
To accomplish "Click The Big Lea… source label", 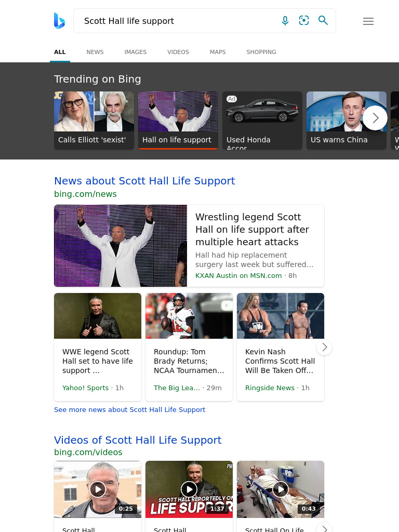I will pos(177,388).
